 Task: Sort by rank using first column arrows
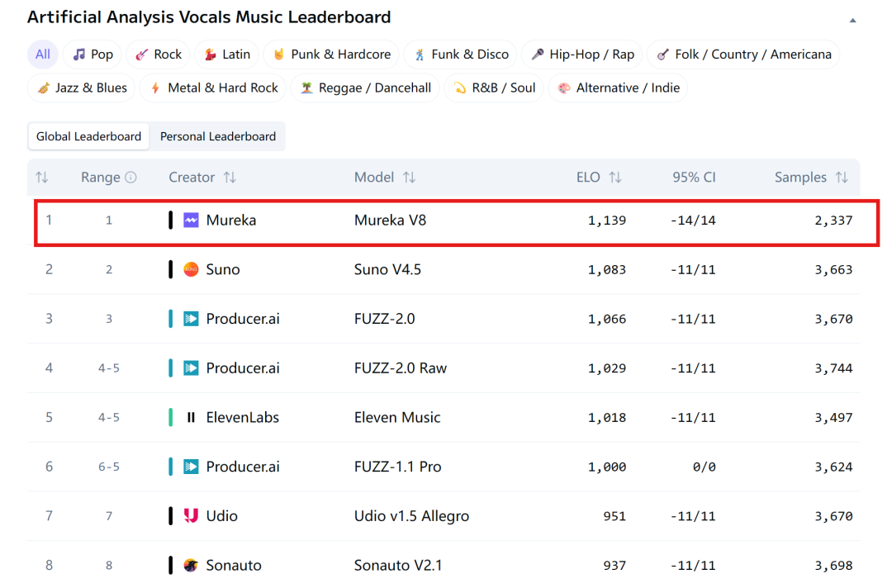[x=42, y=178]
